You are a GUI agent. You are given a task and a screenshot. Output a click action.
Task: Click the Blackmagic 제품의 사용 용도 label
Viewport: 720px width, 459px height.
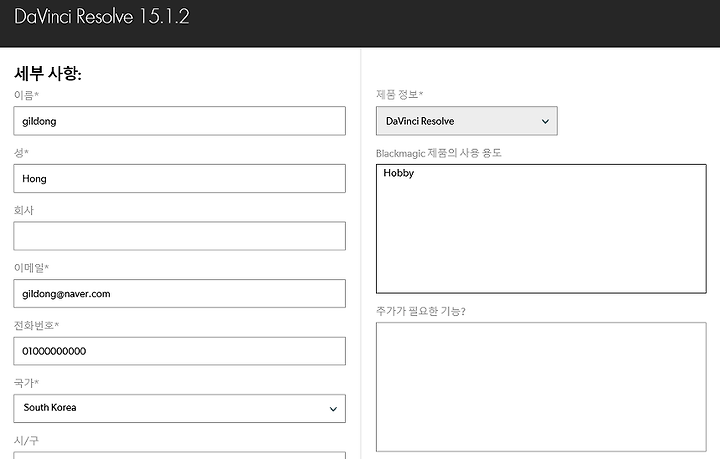click(439, 153)
